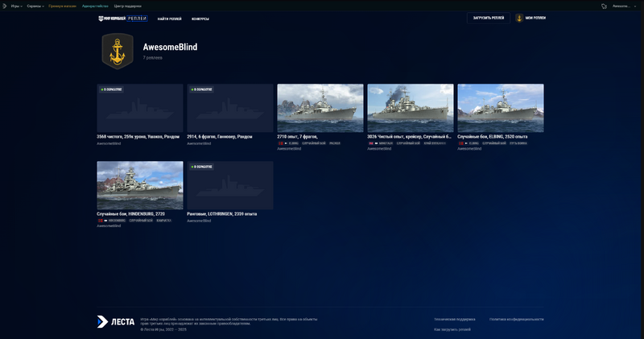Go to Адмиралтейство in top bar

[95, 6]
